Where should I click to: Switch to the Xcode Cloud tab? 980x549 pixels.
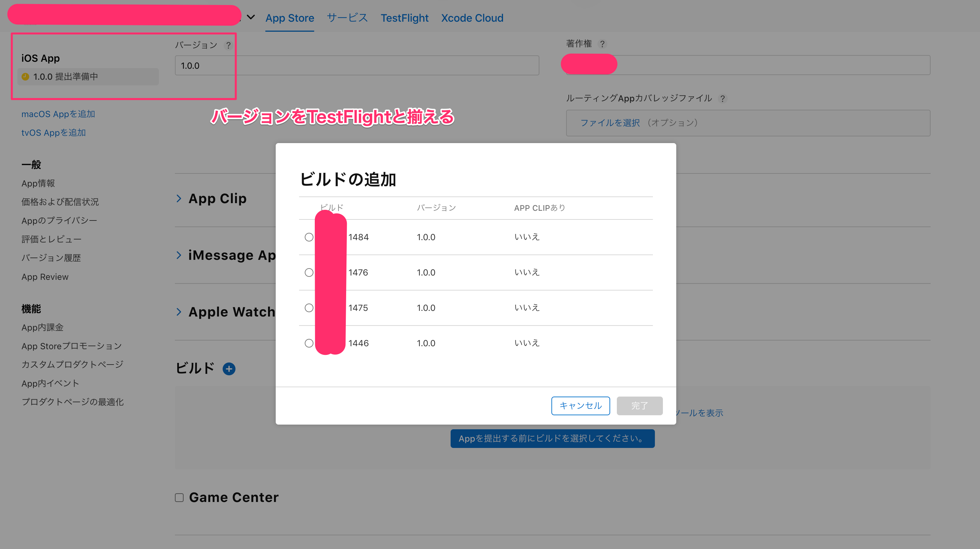tap(472, 17)
